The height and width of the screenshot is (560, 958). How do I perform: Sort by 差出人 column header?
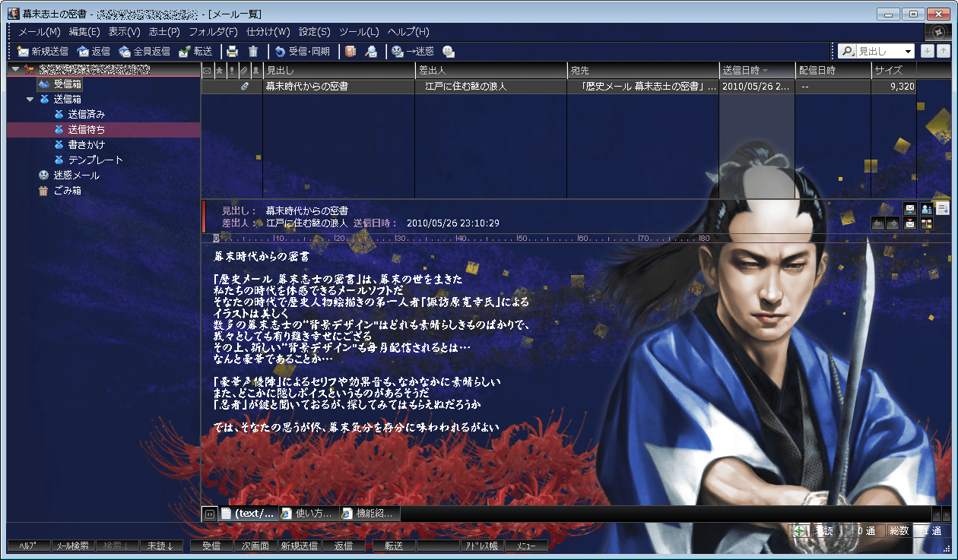tap(490, 70)
